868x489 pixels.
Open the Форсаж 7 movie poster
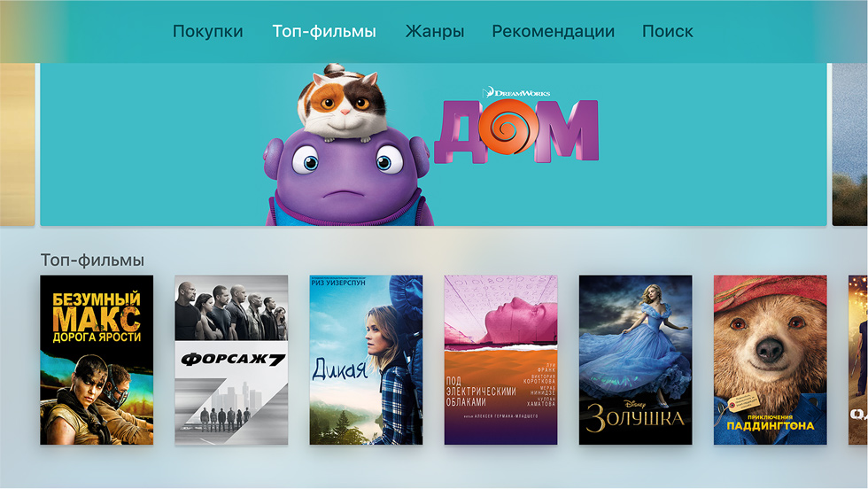pos(231,360)
